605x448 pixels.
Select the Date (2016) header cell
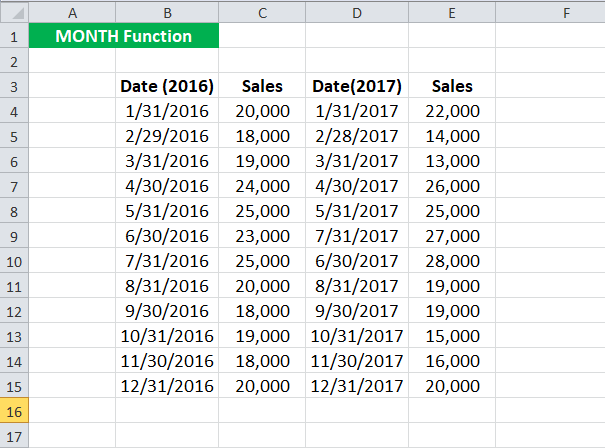pos(167,86)
